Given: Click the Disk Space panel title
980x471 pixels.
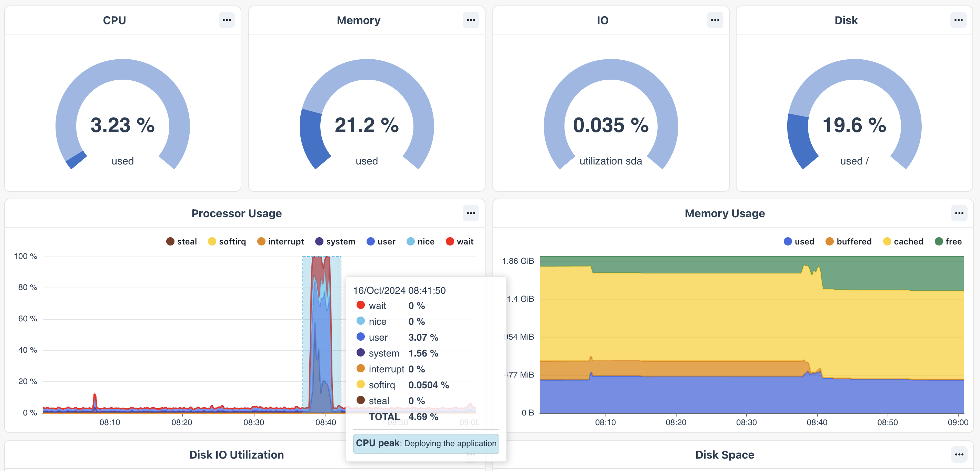Looking at the screenshot, I should pyautogui.click(x=725, y=455).
